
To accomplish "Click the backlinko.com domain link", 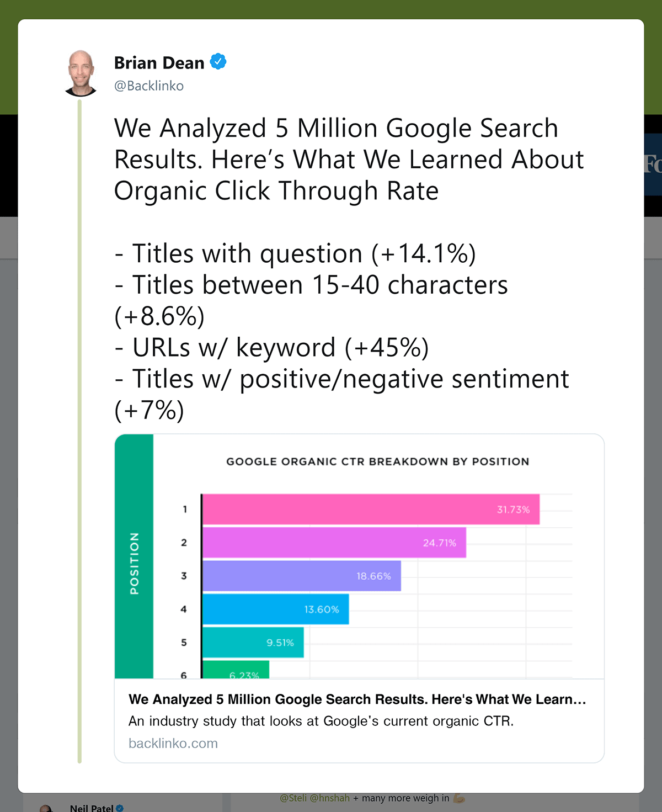I will click(x=173, y=744).
